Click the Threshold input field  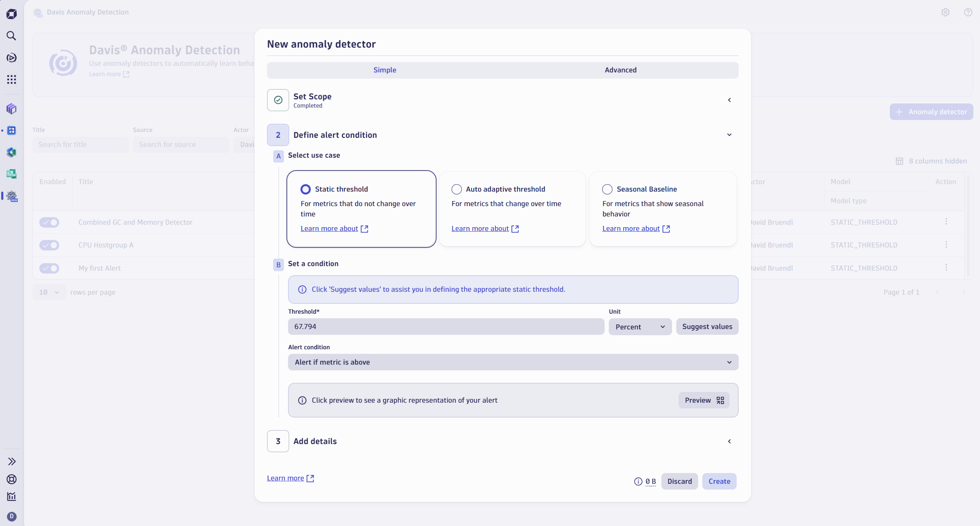point(446,327)
